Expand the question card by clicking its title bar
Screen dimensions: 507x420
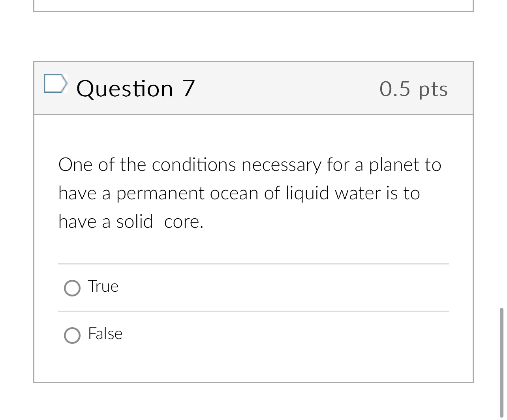pos(253,88)
